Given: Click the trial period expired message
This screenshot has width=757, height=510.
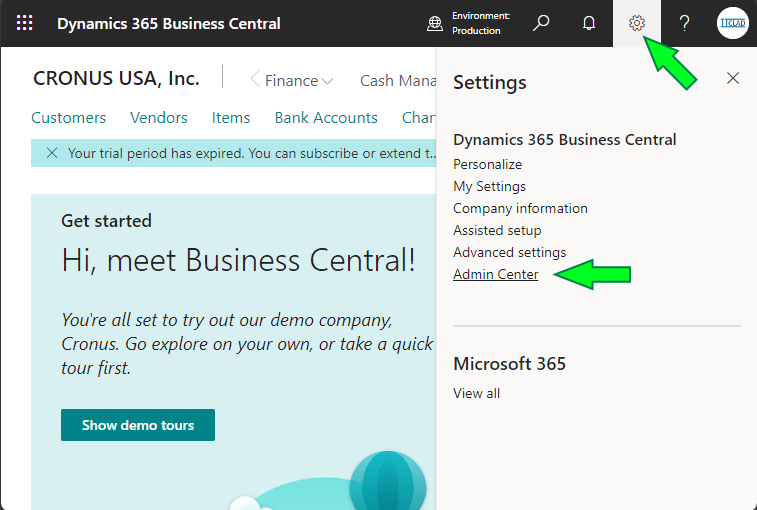Looking at the screenshot, I should click(252, 153).
